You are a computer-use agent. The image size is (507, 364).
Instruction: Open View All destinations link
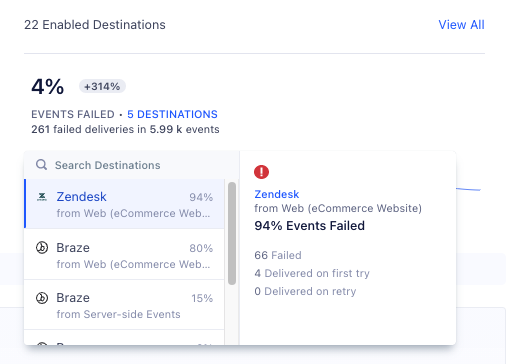461,25
